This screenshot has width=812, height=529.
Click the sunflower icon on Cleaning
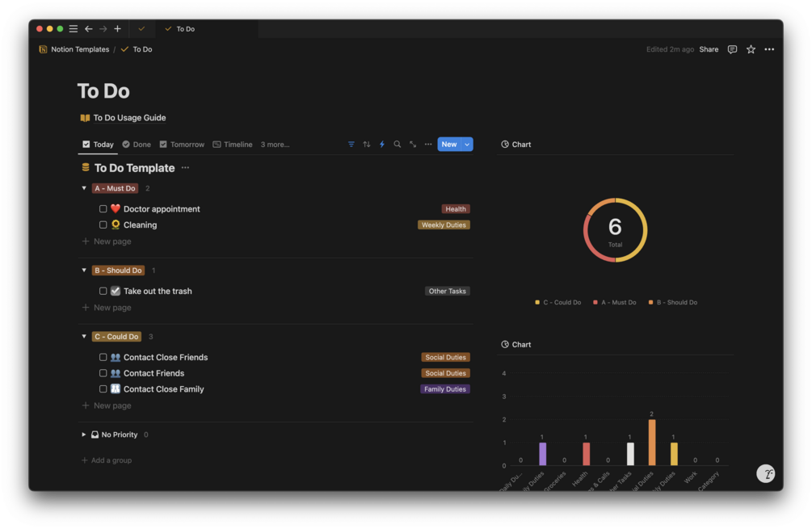[116, 225]
